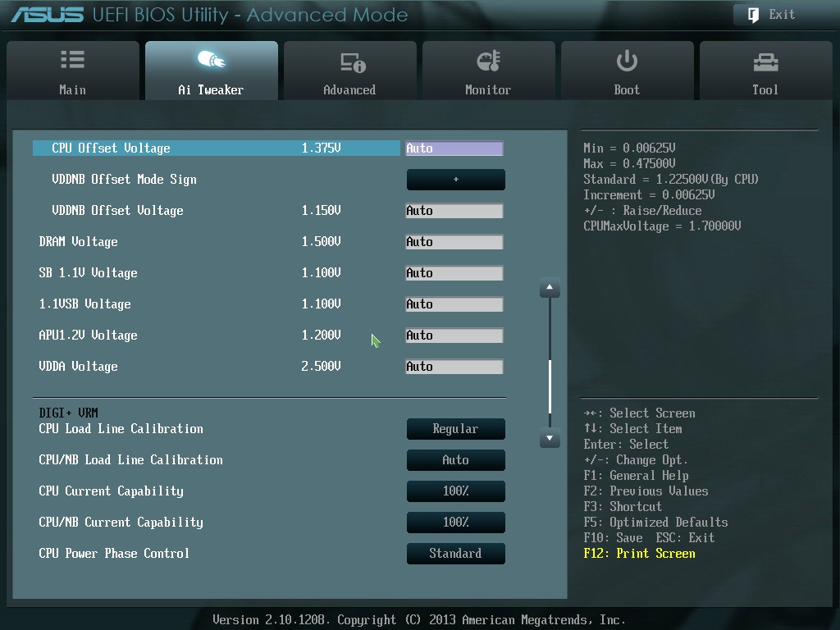The width and height of the screenshot is (840, 630).
Task: Click F3: Shortcut help text
Action: tap(623, 507)
